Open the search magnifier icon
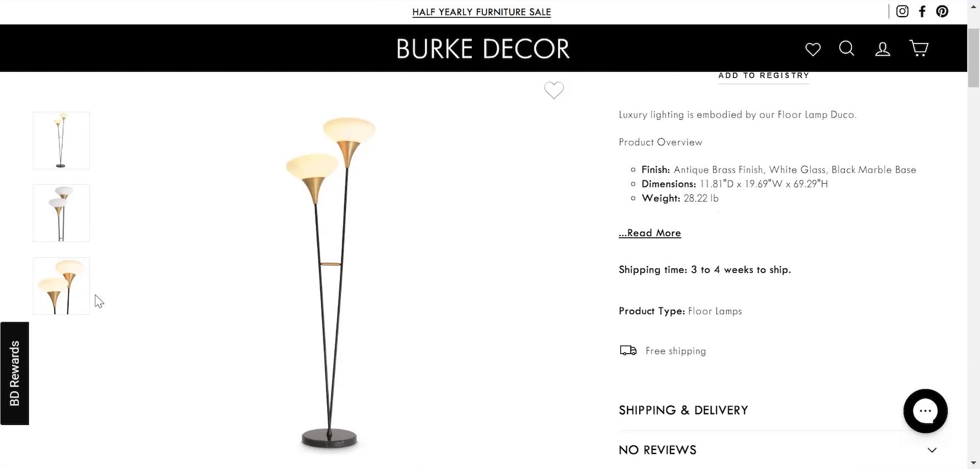This screenshot has width=980, height=469. (x=847, y=48)
